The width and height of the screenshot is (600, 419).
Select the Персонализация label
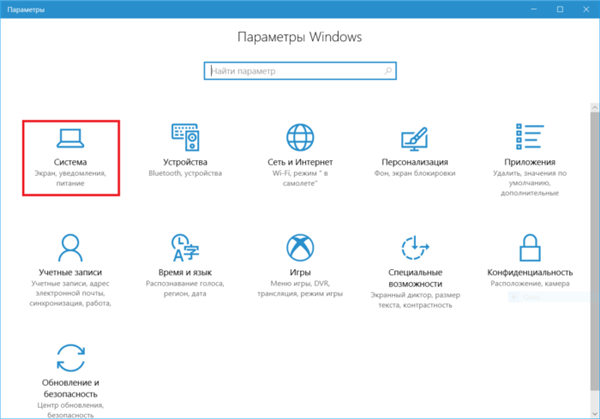pyautogui.click(x=415, y=162)
